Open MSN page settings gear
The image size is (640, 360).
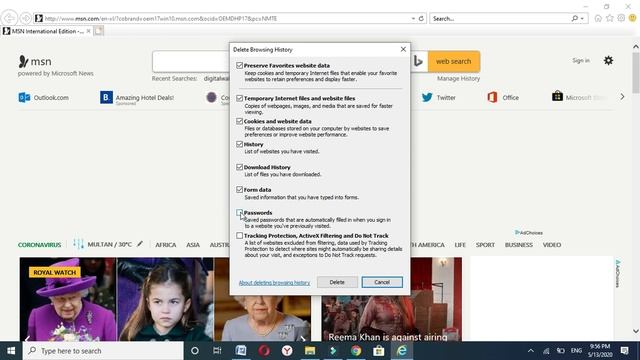click(x=608, y=60)
